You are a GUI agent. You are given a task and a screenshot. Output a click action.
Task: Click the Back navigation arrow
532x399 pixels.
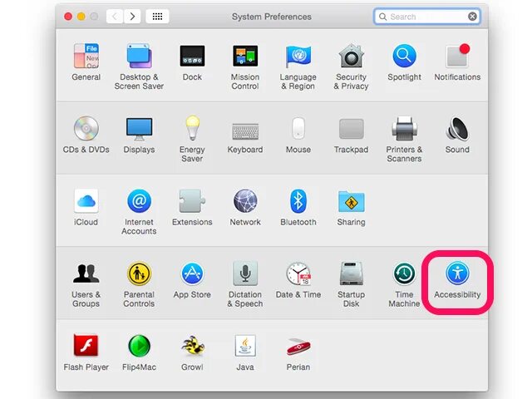115,17
